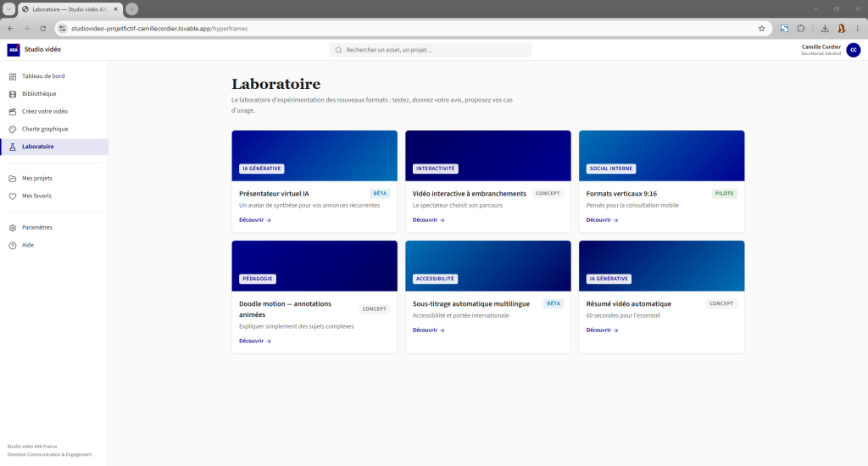Open Mes favoris list

click(x=53, y=196)
